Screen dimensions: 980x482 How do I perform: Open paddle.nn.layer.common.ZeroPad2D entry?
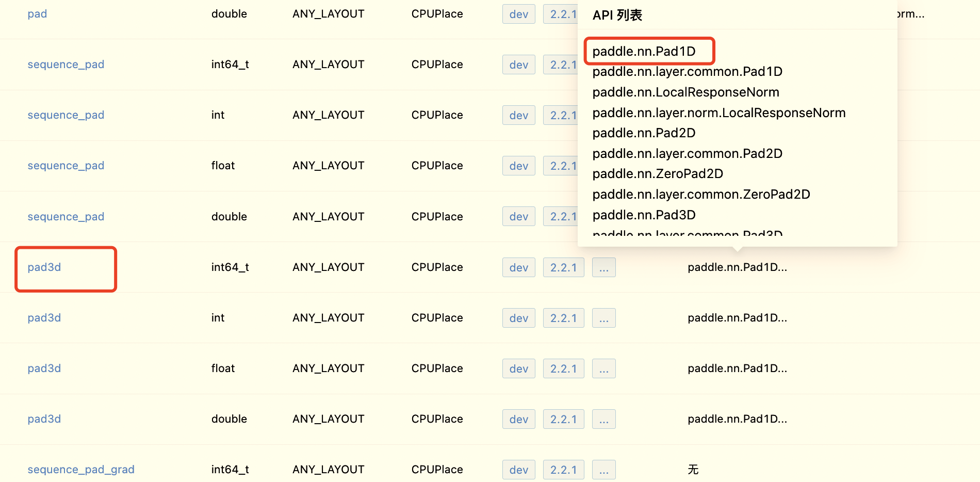[x=701, y=194]
